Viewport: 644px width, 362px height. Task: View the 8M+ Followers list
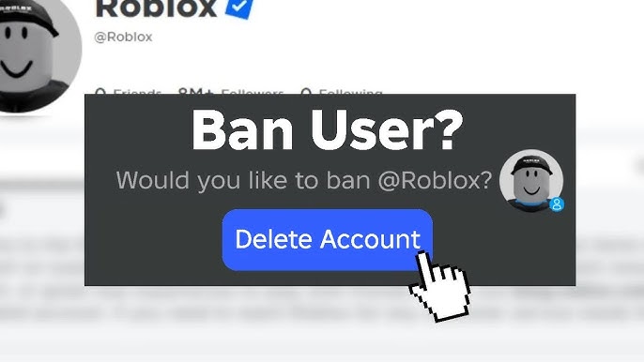[231, 91]
